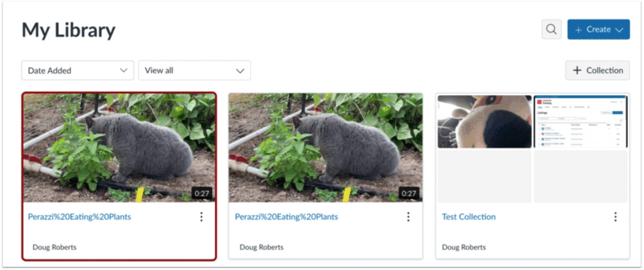Open the Date Added sort dropdown
This screenshot has height=270, width=644.
[78, 71]
